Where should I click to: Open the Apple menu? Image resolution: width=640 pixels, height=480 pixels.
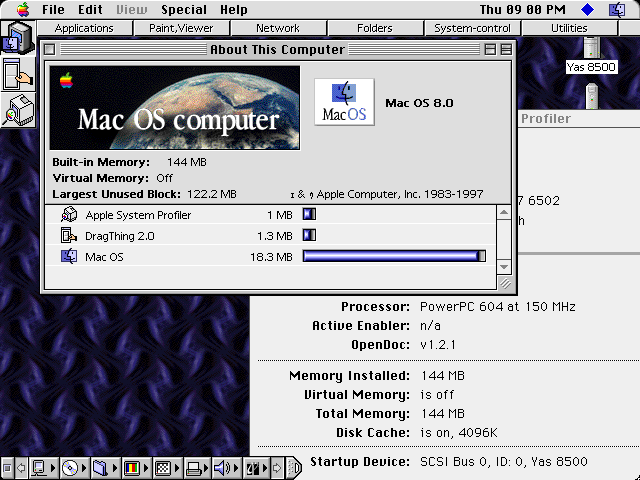[23, 9]
